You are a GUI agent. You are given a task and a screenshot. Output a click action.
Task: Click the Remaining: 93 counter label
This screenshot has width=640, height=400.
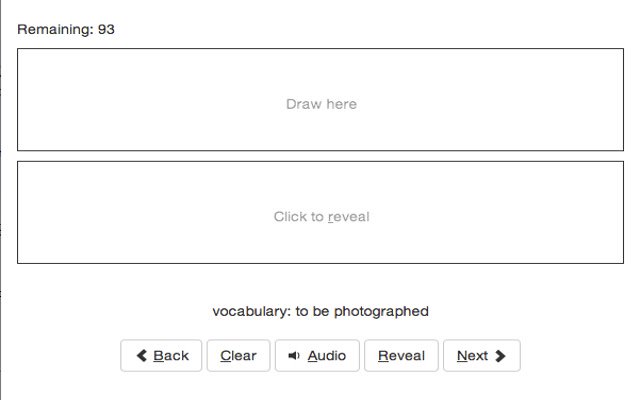[x=66, y=29]
